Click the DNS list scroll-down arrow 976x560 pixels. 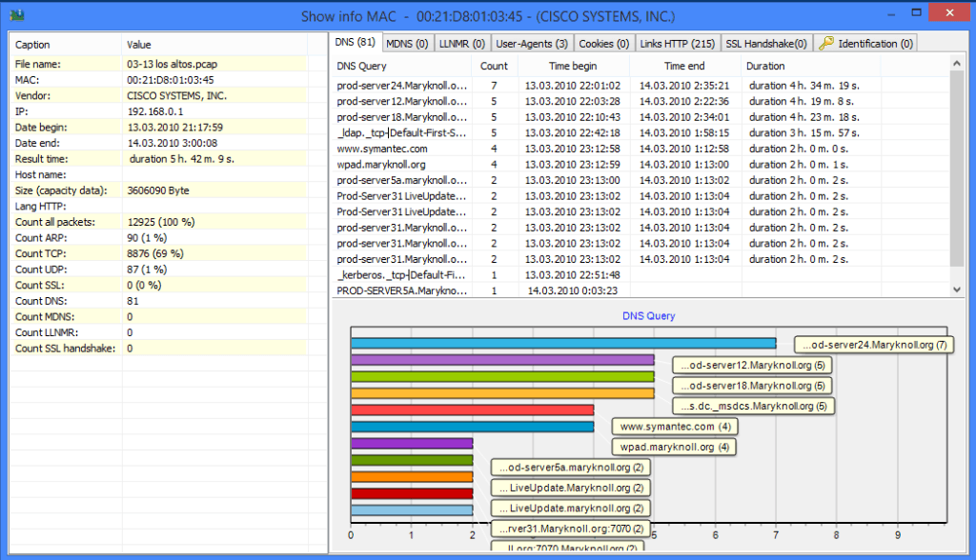pyautogui.click(x=957, y=290)
